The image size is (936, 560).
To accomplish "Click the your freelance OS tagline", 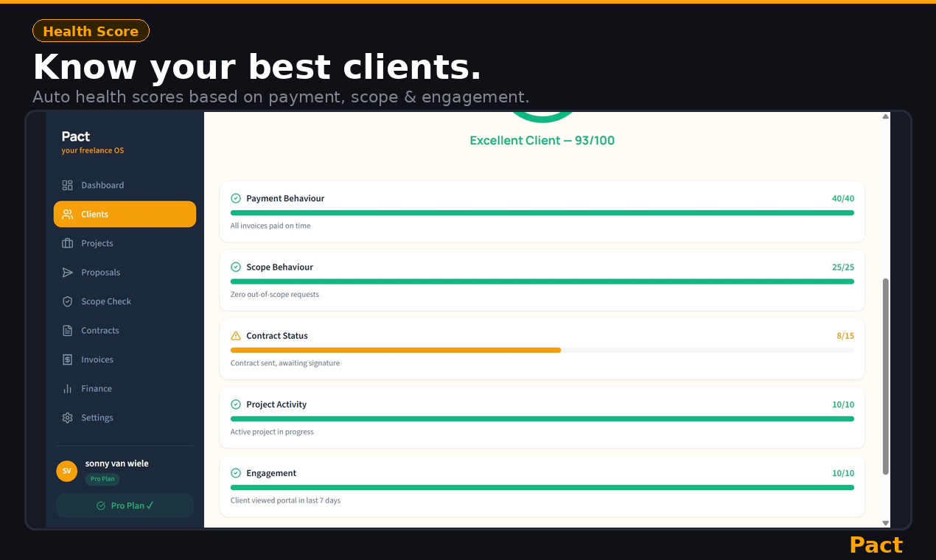I will tap(93, 150).
